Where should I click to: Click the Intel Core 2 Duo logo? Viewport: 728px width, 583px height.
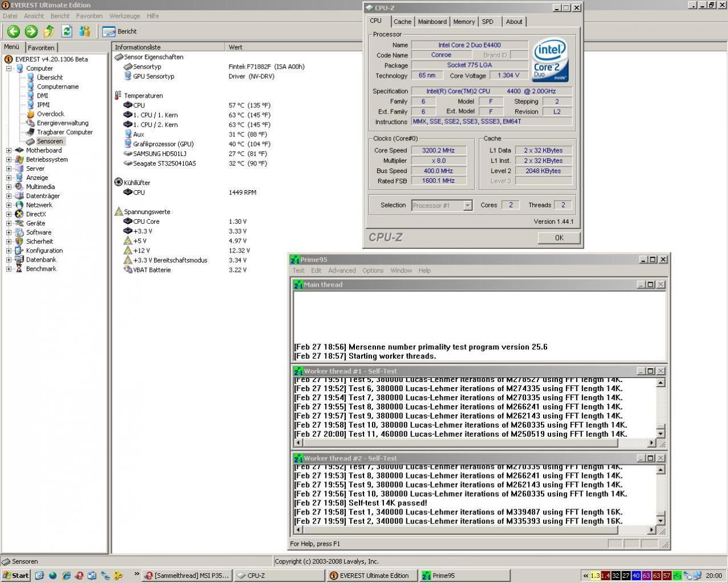(550, 61)
